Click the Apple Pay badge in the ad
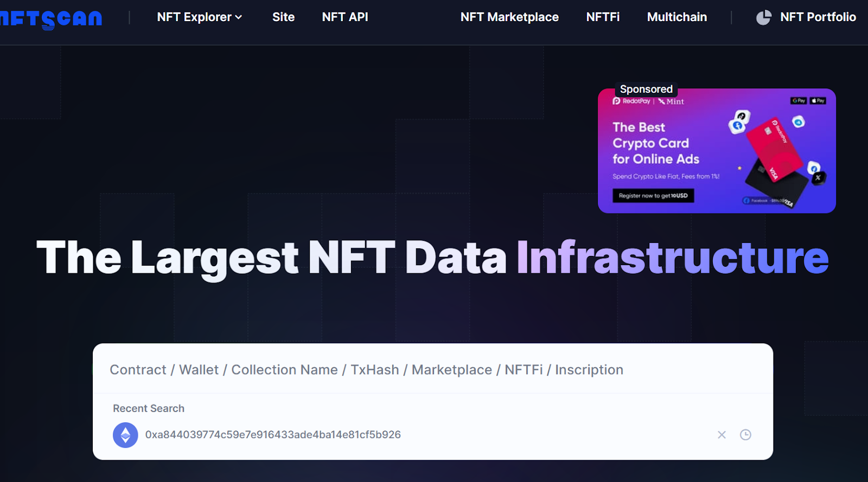This screenshot has width=868, height=482. pos(818,101)
